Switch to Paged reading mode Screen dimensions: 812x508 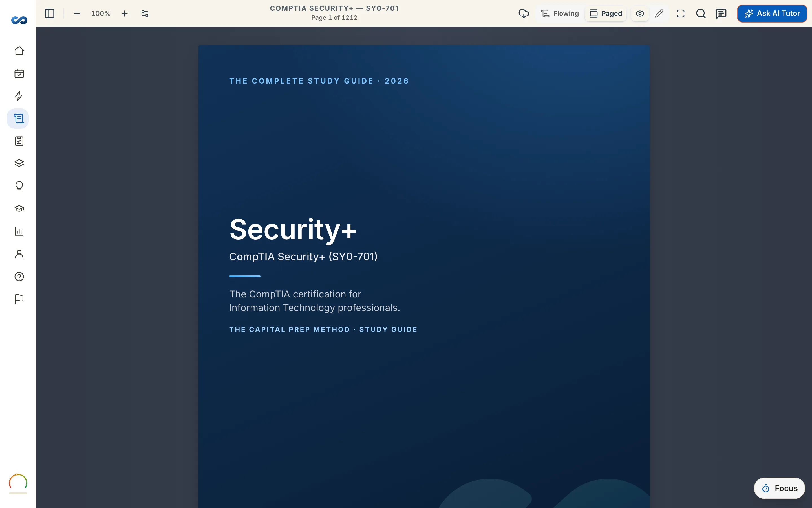pos(606,14)
